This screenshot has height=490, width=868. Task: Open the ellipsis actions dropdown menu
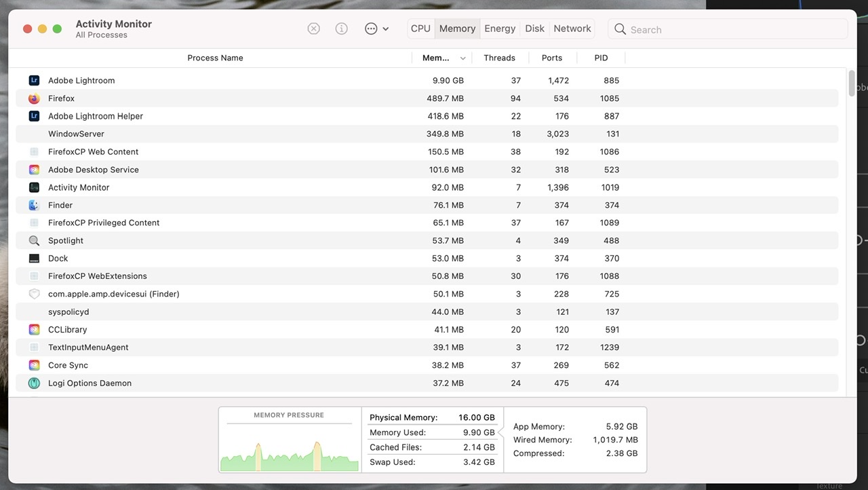376,29
